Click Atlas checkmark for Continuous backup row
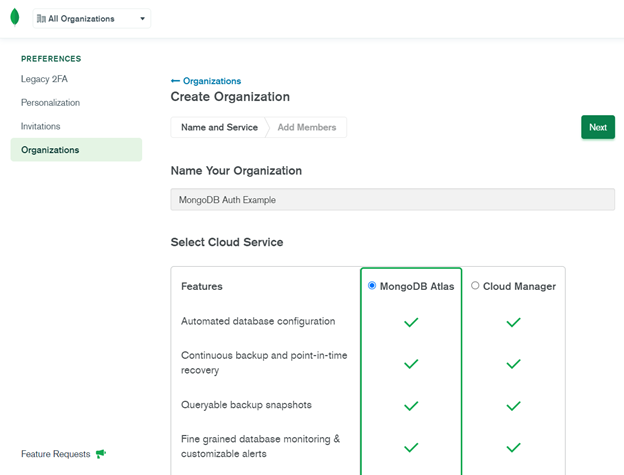Image resolution: width=624 pixels, height=475 pixels. 410,364
